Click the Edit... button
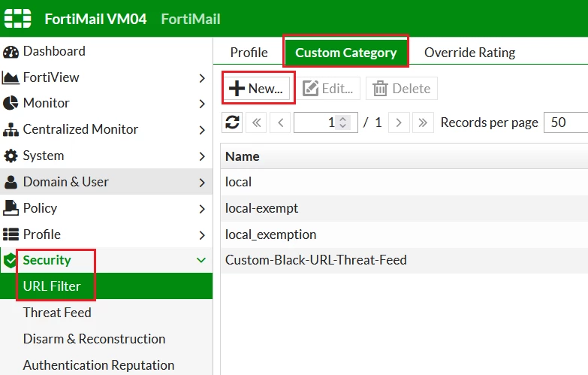The width and height of the screenshot is (588, 375). [x=328, y=88]
